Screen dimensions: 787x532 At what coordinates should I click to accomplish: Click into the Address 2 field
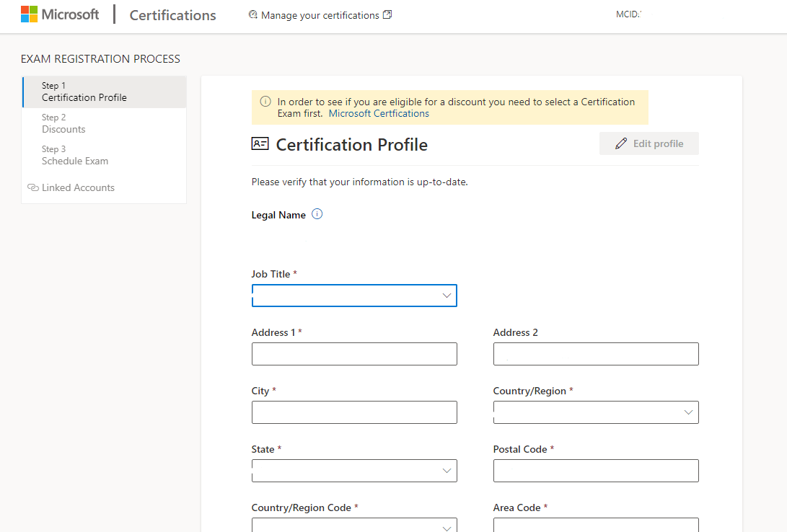(x=596, y=354)
